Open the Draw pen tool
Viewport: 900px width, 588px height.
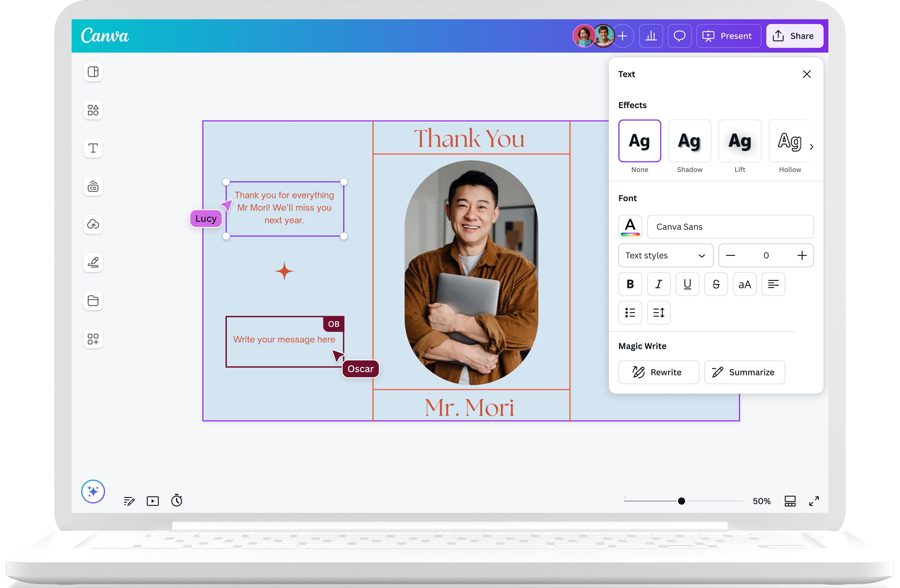(93, 262)
